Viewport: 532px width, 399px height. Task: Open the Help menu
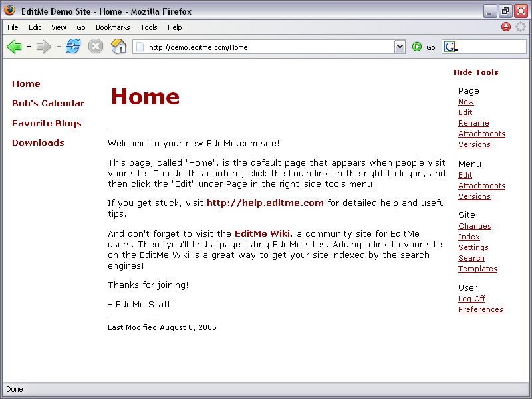(x=175, y=27)
